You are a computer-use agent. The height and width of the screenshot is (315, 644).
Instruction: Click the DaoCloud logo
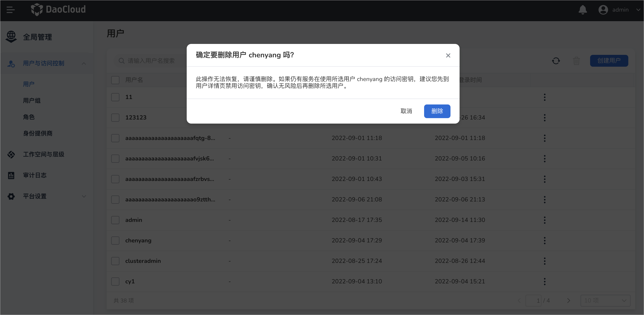pos(58,10)
